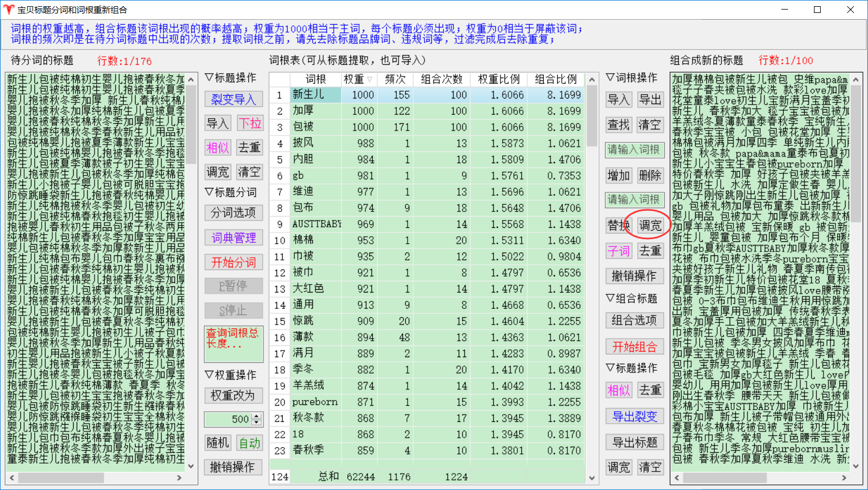Click the first 请输入词根 input field
Viewport: 868px width, 490px height.
pyautogui.click(x=634, y=150)
